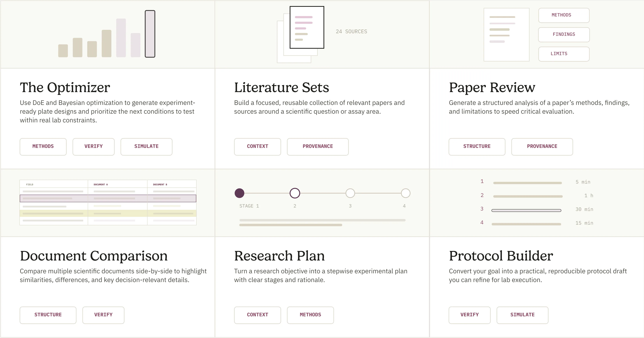Click the 15 min duration label
Screen dimensions: 644x338
(584, 223)
